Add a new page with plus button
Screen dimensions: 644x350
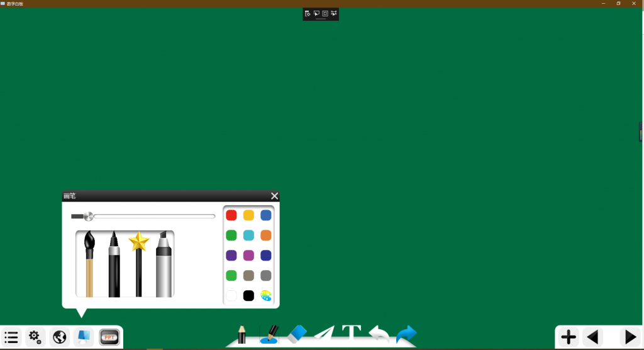pos(569,337)
